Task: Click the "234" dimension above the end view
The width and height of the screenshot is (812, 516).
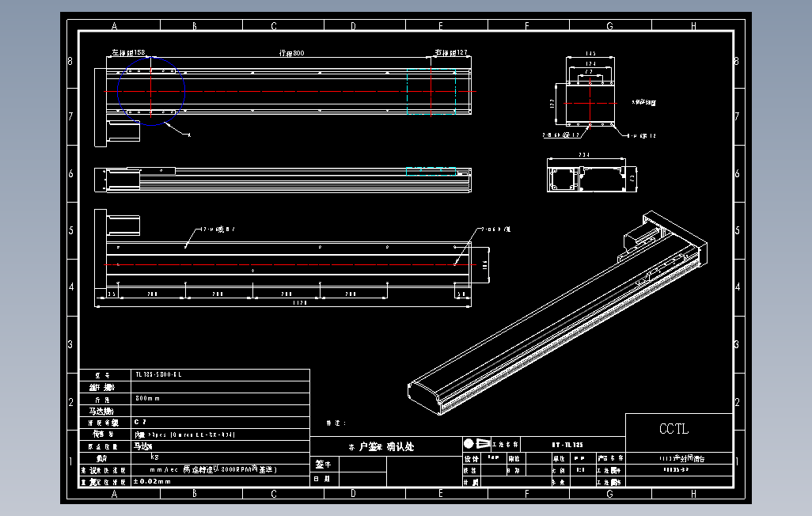Action: coord(583,155)
